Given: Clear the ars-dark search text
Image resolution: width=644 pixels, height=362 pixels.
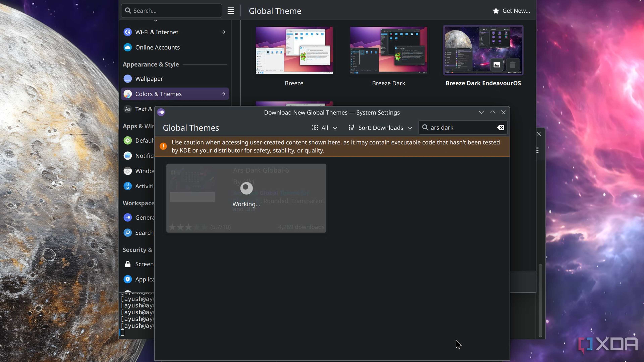Looking at the screenshot, I should coord(500,127).
